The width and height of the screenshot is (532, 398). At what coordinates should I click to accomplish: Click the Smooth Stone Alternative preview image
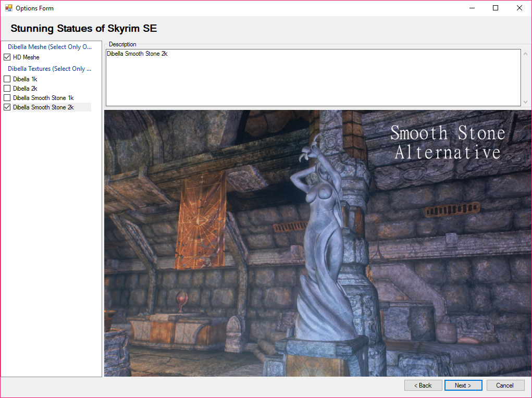pos(317,243)
